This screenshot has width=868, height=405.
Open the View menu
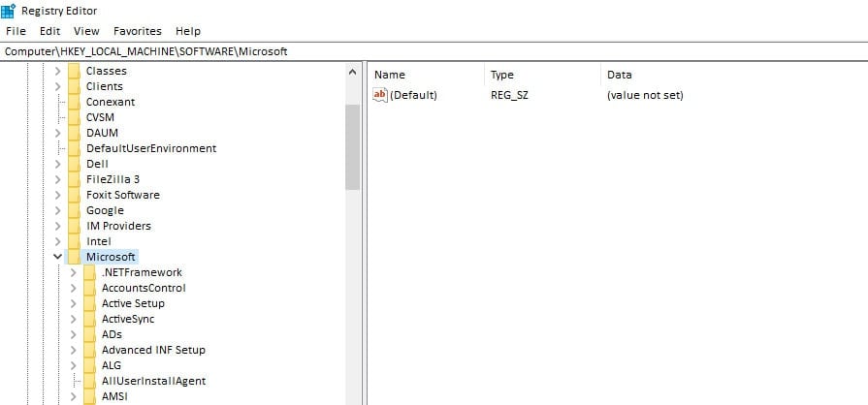click(86, 31)
